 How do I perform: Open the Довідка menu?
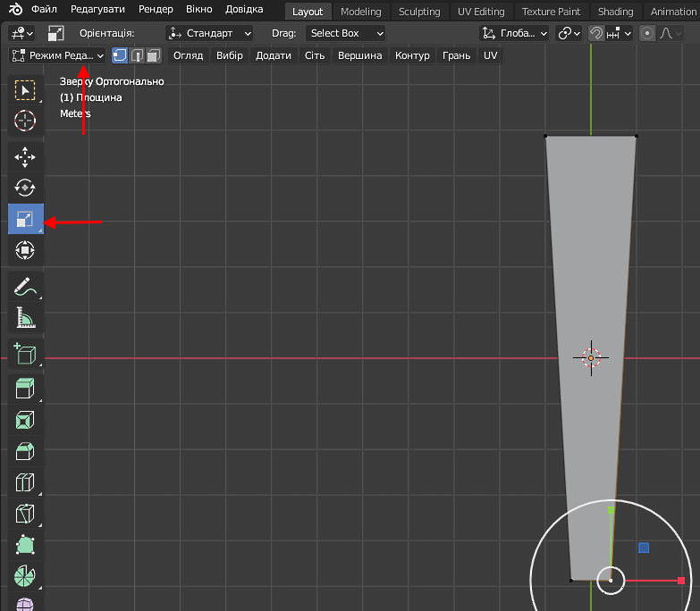point(244,9)
